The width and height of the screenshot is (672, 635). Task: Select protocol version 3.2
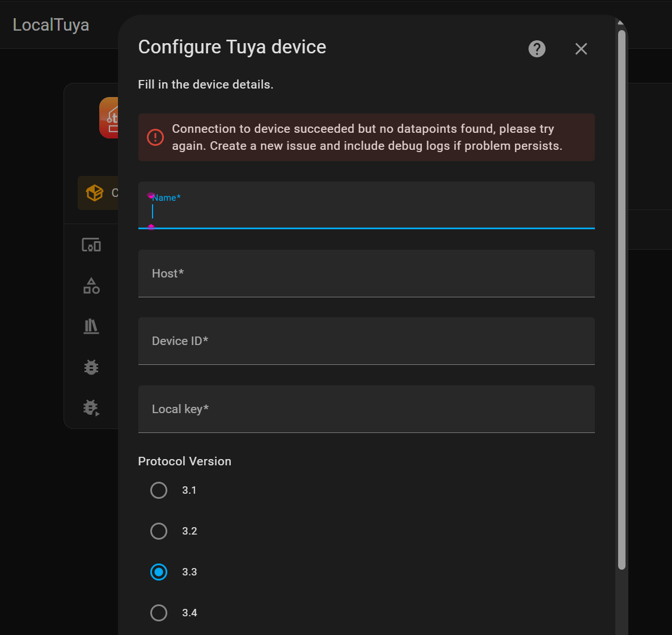coord(159,531)
